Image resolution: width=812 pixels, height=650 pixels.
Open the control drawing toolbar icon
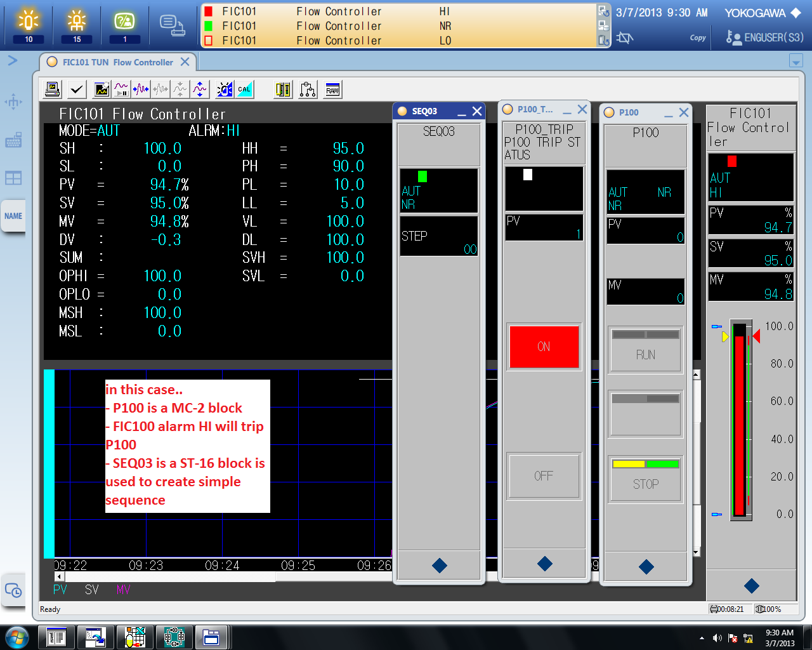[283, 90]
